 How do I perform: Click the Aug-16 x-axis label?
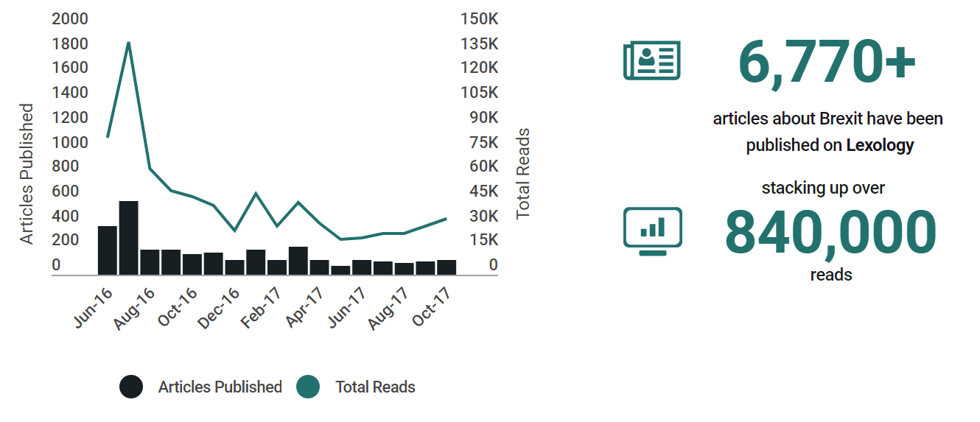135,309
